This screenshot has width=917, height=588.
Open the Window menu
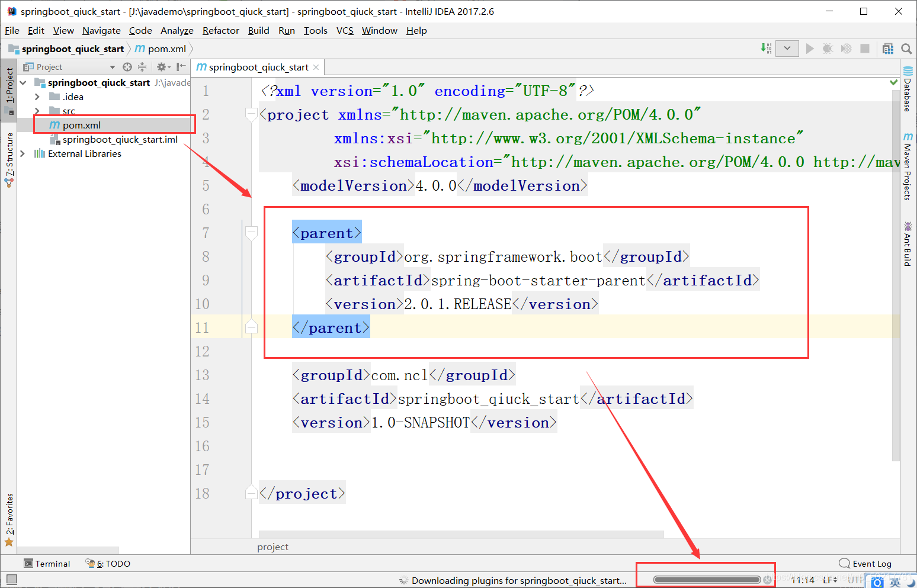point(380,30)
